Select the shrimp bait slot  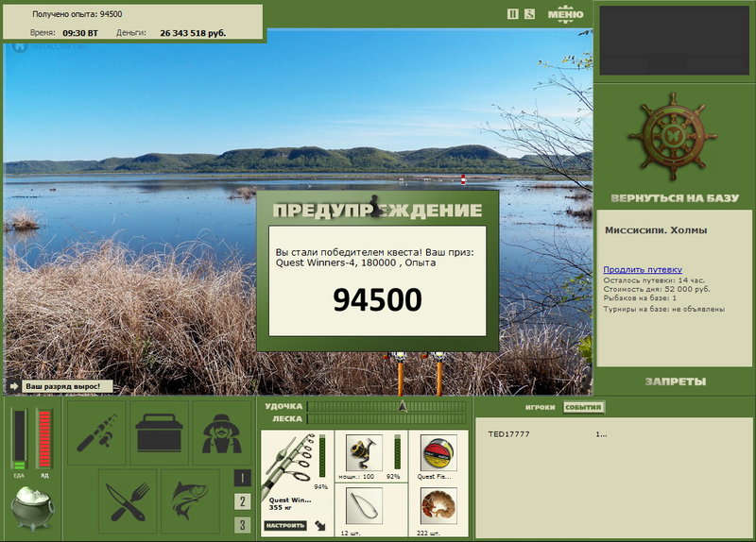(x=438, y=506)
